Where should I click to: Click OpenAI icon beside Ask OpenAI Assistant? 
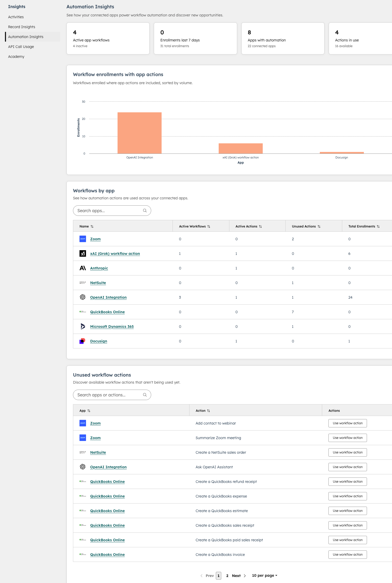click(x=83, y=467)
